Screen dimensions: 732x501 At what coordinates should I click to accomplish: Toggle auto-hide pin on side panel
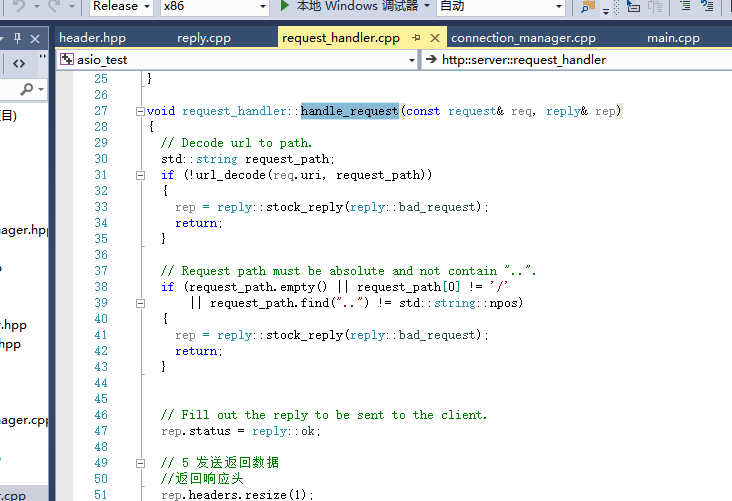click(x=18, y=38)
